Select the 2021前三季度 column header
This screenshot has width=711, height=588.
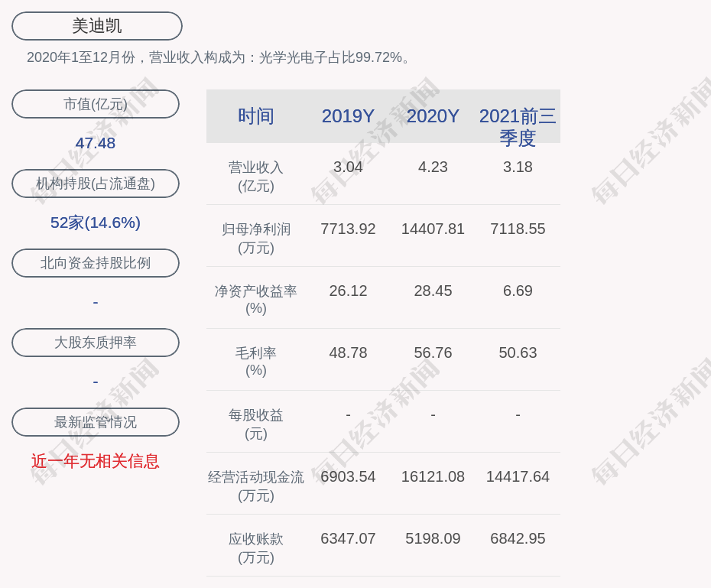pyautogui.click(x=518, y=127)
